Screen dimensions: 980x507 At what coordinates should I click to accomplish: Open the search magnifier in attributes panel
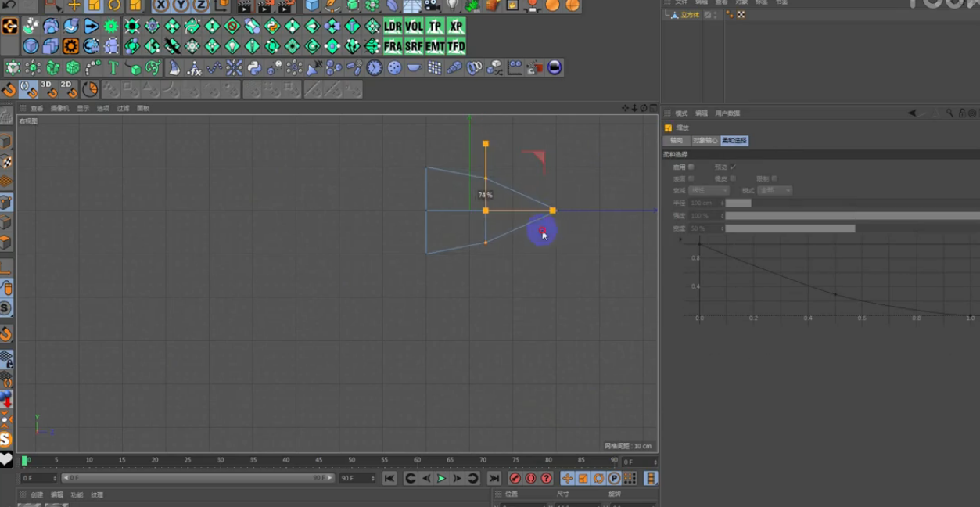coord(949,113)
